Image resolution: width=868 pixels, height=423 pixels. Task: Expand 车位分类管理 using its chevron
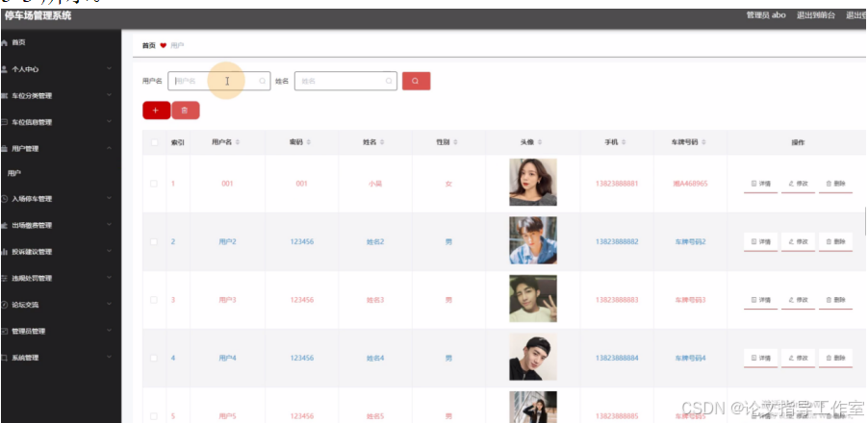pos(109,95)
